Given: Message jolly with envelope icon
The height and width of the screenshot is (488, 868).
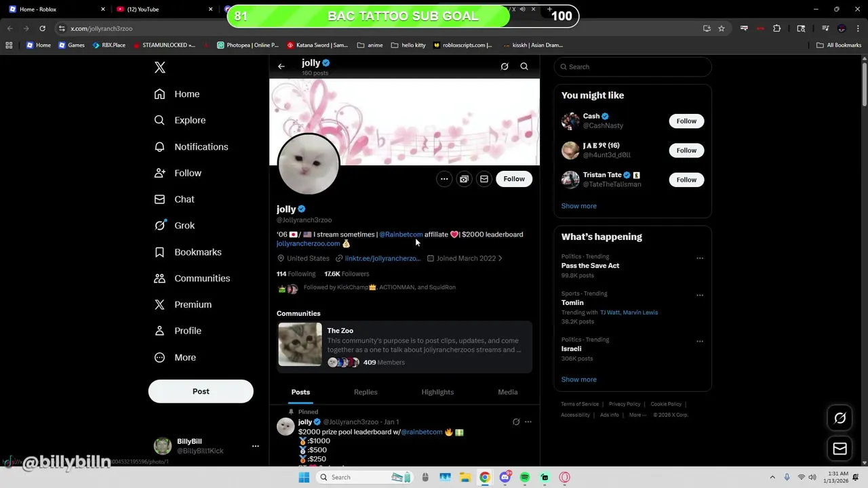Looking at the screenshot, I should pos(484,179).
